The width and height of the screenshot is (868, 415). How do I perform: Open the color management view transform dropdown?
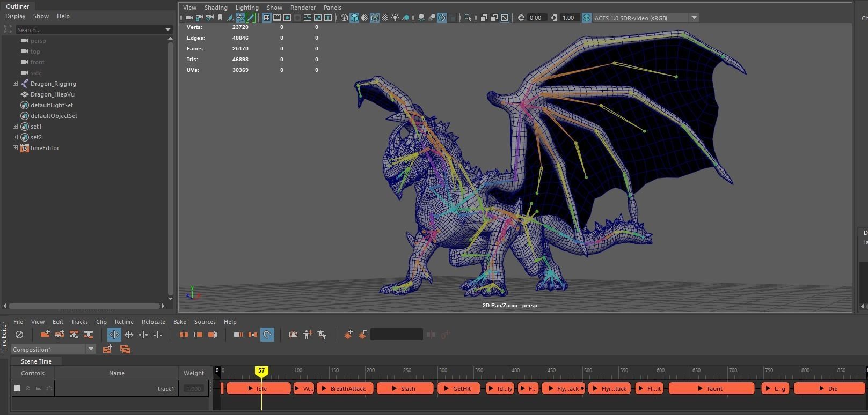[x=694, y=18]
